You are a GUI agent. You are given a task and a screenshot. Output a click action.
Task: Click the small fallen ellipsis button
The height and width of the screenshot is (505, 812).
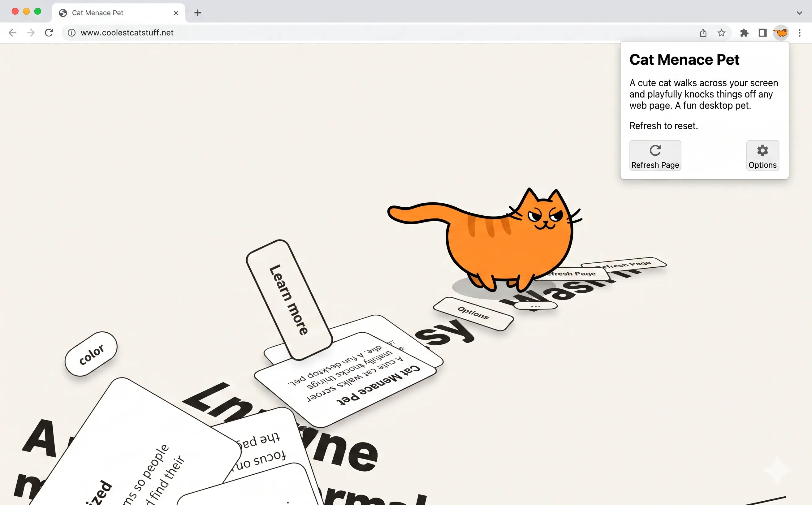pyautogui.click(x=536, y=306)
